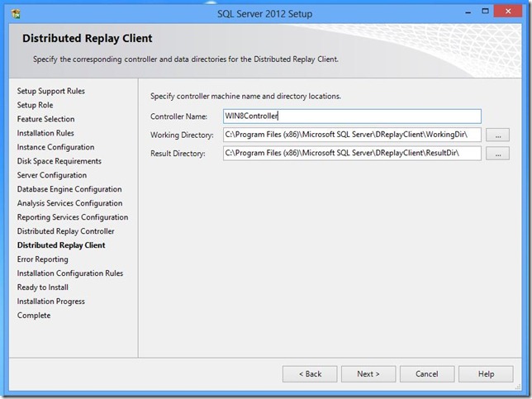The image size is (532, 399).
Task: Click the Distributed Replay Client page heading
Action: 88,38
